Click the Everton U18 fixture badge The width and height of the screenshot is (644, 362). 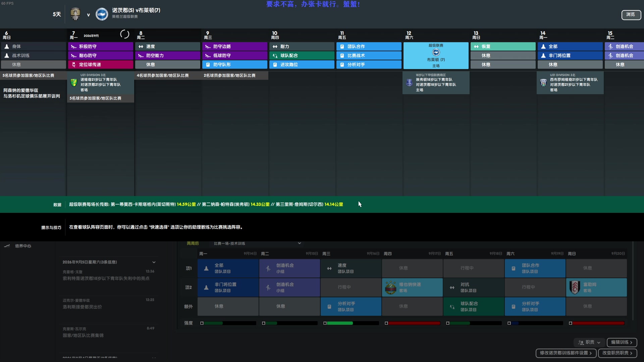click(x=409, y=82)
